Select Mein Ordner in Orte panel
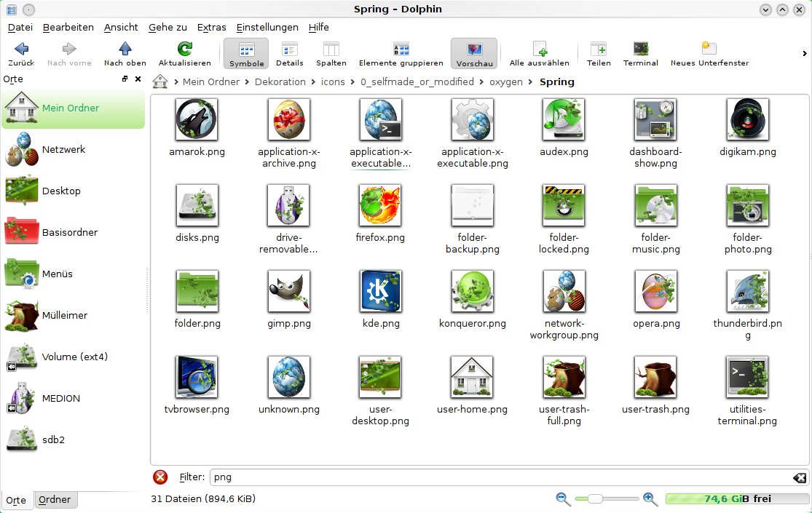Image resolution: width=812 pixels, height=513 pixels. 73,108
